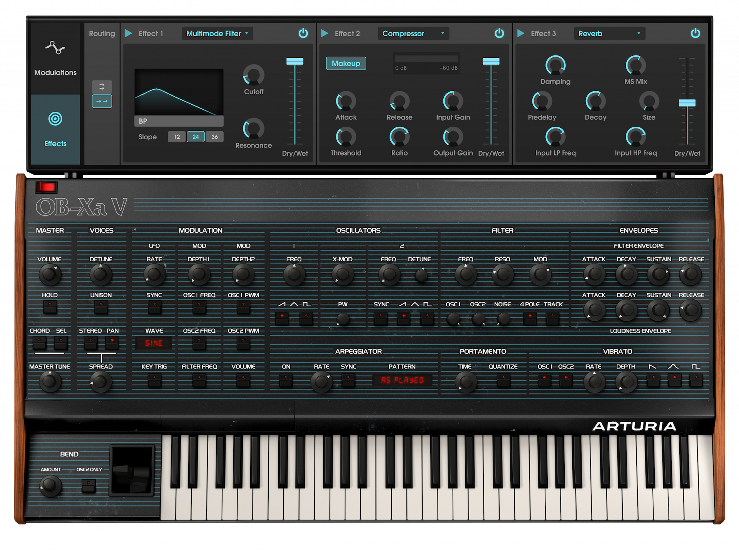The image size is (739, 560).
Task: Click the LFO WAVE SINE display
Action: click(x=154, y=343)
